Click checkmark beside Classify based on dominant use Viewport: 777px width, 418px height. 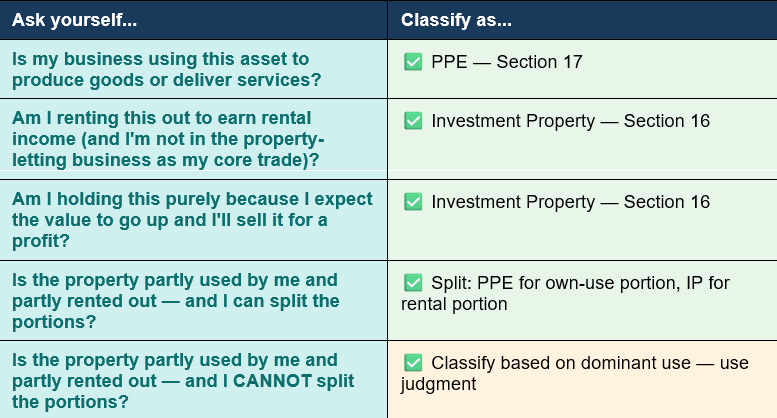[x=413, y=363]
